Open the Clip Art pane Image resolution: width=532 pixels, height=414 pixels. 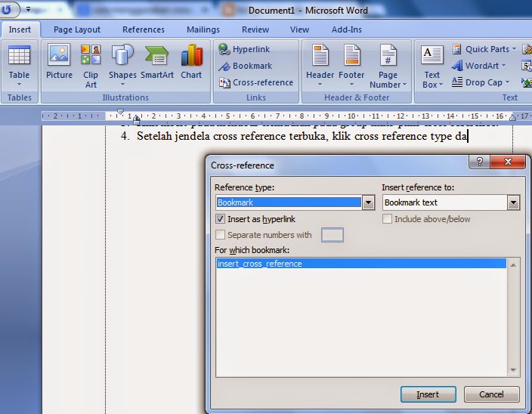91,66
